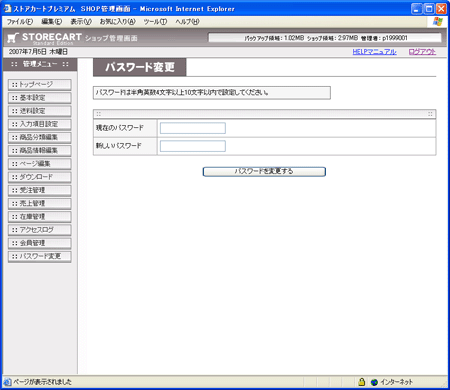Select 入力項目設定 in the sidebar
Image resolution: width=450 pixels, height=390 pixels.
tap(40, 124)
